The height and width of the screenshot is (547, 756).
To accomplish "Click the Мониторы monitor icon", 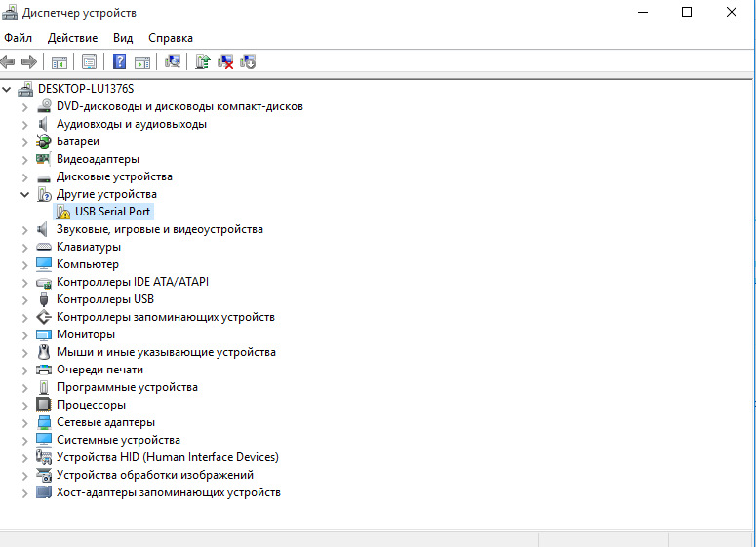I will 43,334.
